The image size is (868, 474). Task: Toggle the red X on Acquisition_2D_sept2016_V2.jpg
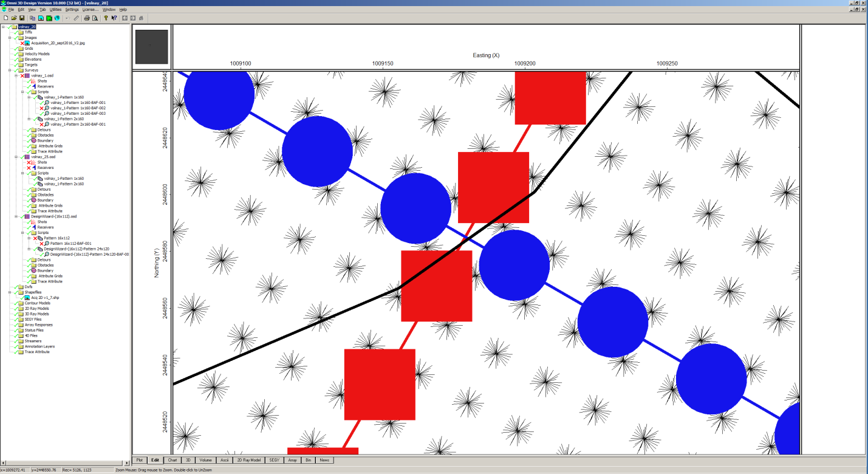pyautogui.click(x=22, y=43)
